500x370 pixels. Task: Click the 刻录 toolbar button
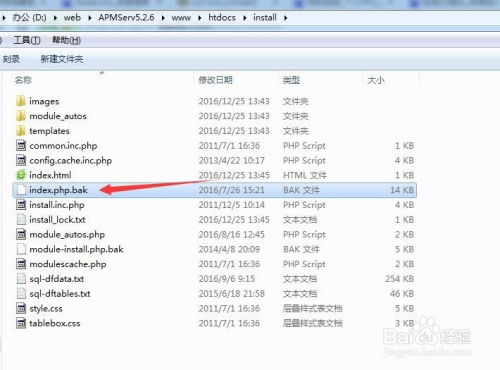tap(11, 59)
